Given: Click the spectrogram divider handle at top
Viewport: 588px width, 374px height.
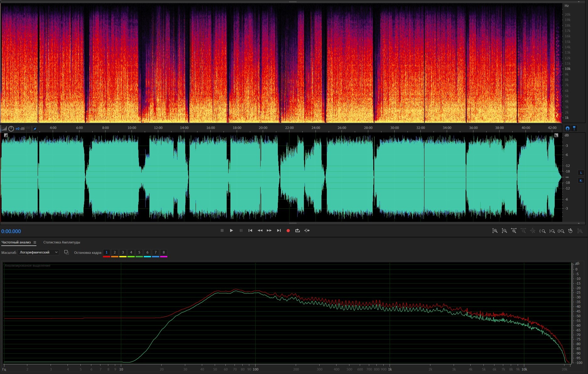Looking at the screenshot, I should (x=293, y=2).
